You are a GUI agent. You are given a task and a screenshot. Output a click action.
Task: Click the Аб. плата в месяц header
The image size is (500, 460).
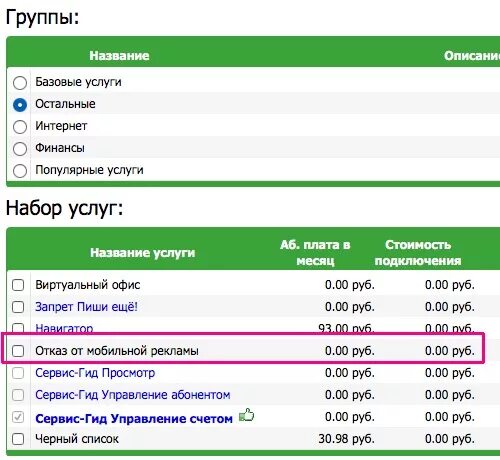click(x=315, y=253)
